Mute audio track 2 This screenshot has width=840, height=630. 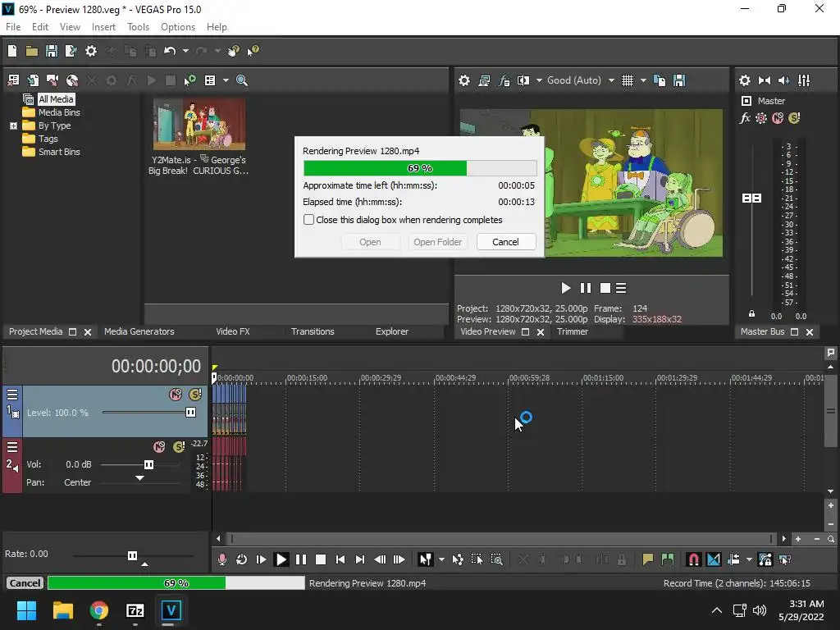[159, 447]
